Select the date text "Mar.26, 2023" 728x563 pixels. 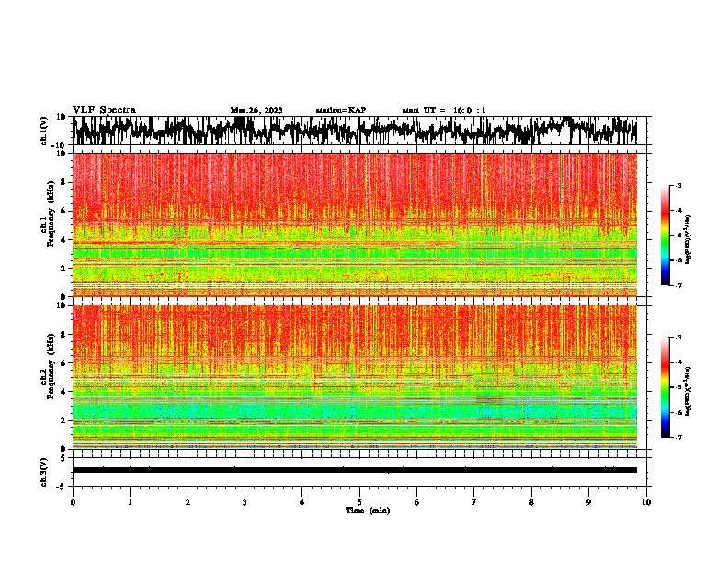point(256,110)
